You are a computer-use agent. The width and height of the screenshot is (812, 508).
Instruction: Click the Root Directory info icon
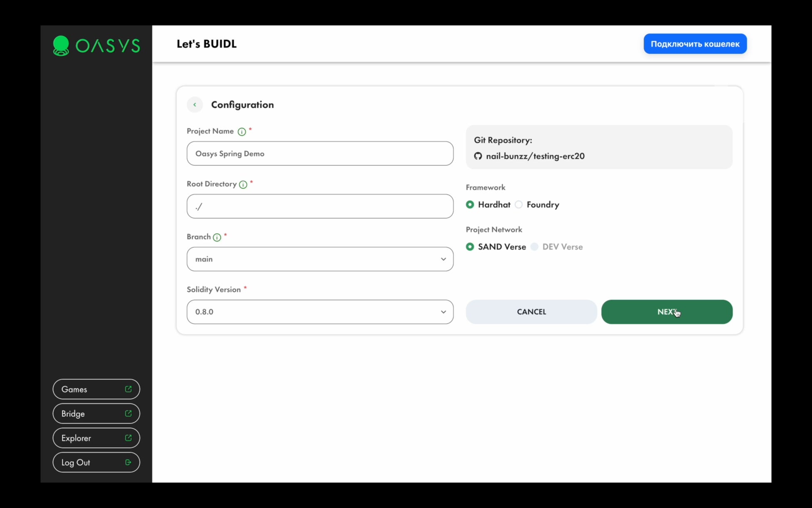(x=243, y=185)
